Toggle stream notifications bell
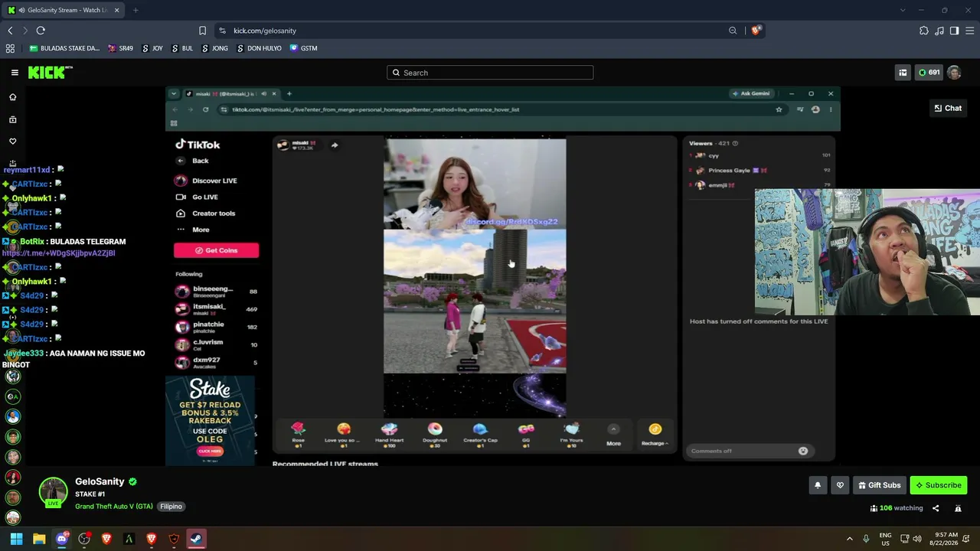 818,485
